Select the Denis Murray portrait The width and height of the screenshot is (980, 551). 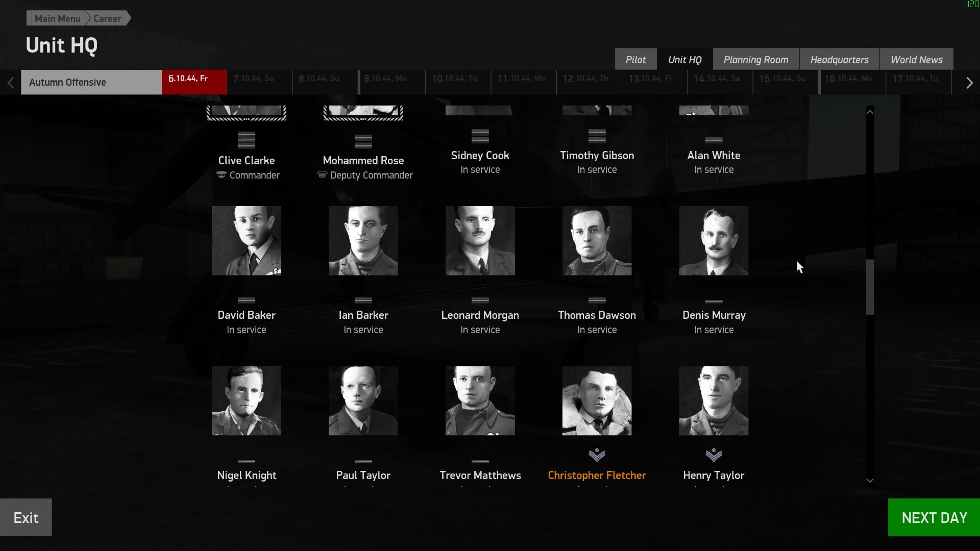[x=714, y=241]
